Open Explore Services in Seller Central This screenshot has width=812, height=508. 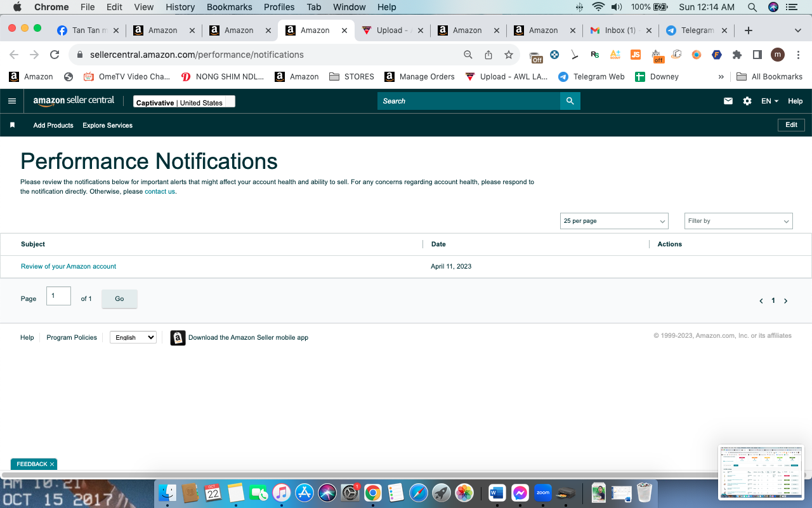[107, 125]
